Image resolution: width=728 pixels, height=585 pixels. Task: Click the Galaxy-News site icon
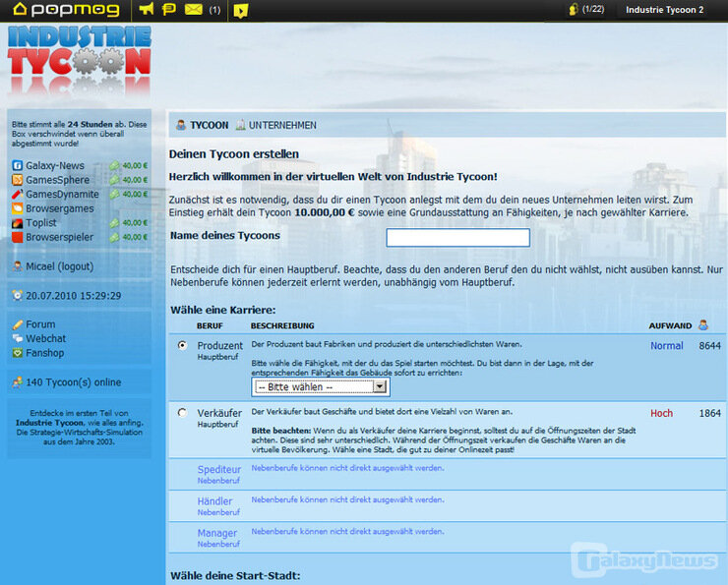[x=17, y=165]
